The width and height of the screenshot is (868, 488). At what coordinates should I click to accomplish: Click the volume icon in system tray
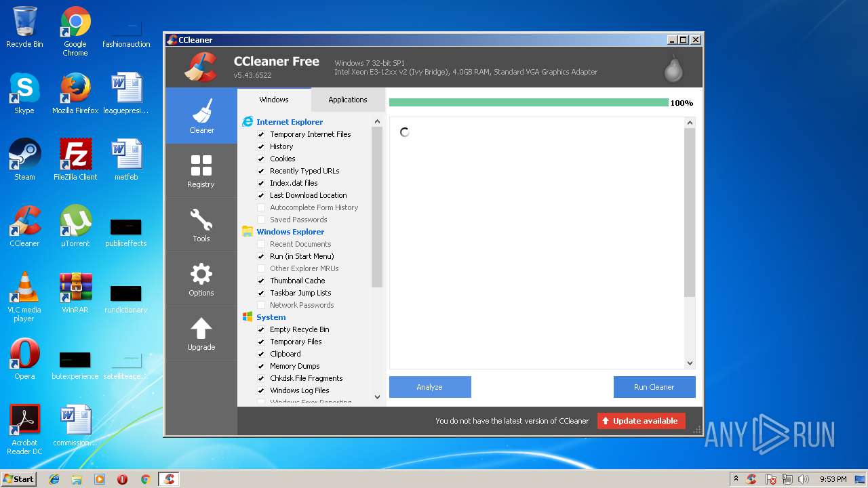click(x=804, y=479)
